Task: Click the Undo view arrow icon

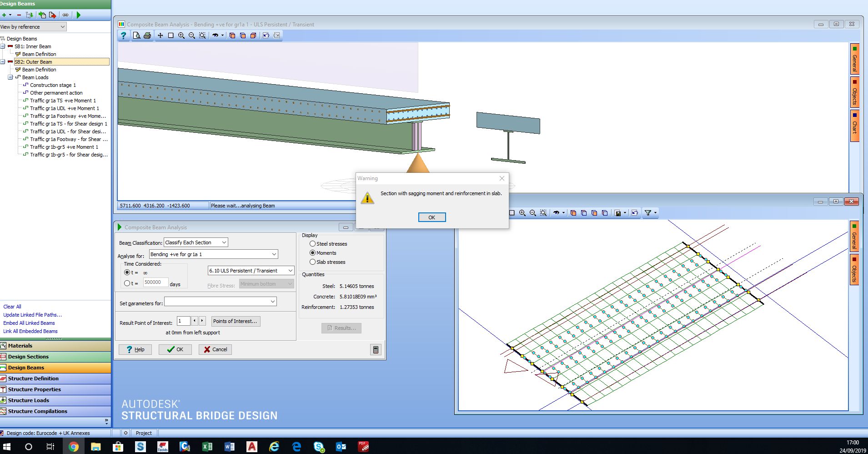Action: (266, 35)
